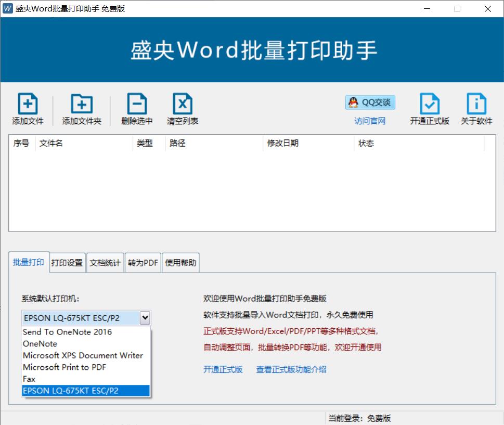
Task: Open the 查看正式版功能介绍 link
Action: click(x=291, y=369)
